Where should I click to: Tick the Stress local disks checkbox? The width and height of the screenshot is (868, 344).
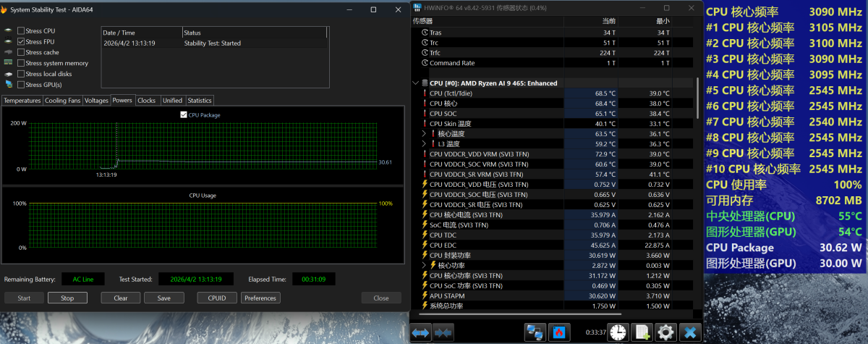[21, 74]
